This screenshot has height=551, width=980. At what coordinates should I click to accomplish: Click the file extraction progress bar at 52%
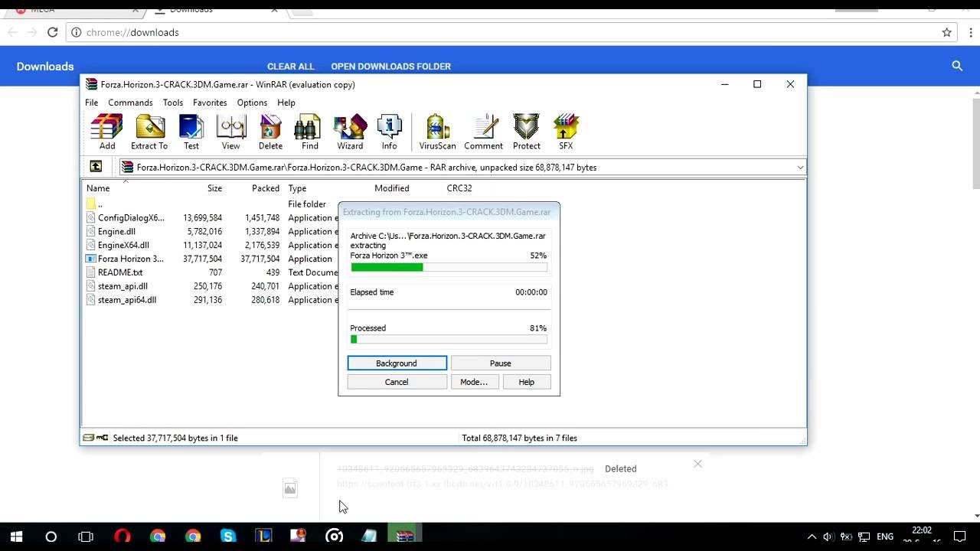pos(449,267)
